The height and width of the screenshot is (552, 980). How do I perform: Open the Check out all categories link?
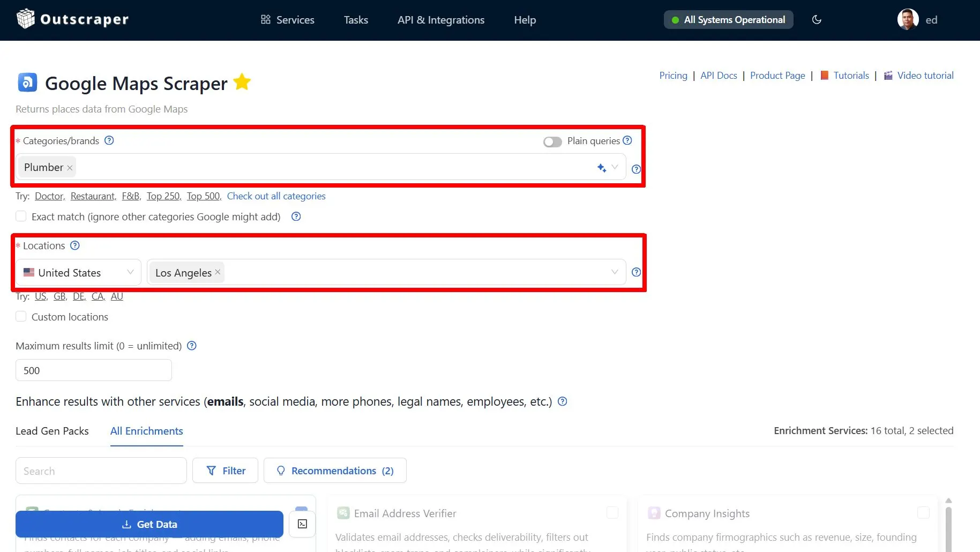tap(276, 196)
